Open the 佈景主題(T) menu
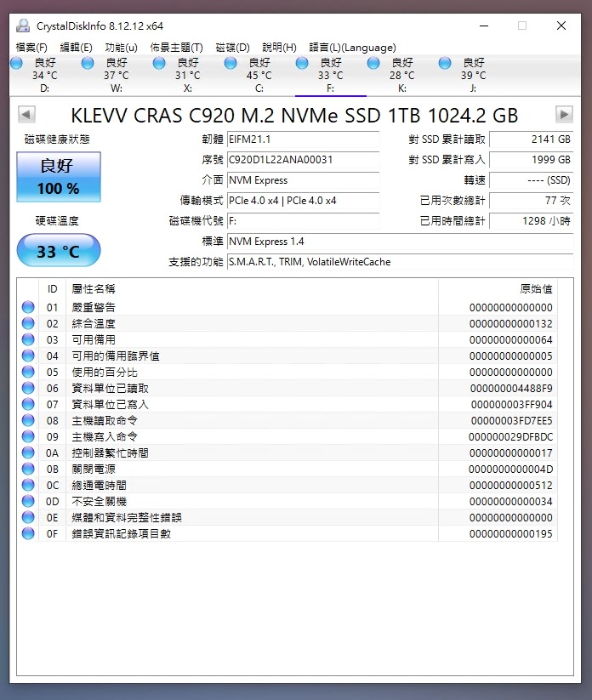The image size is (592, 700). (x=176, y=48)
